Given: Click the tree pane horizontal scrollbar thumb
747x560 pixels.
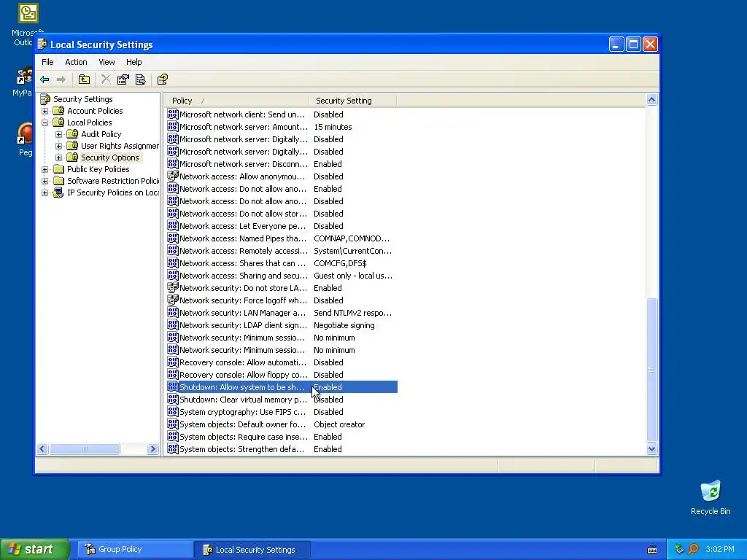Looking at the screenshot, I should coord(85,448).
